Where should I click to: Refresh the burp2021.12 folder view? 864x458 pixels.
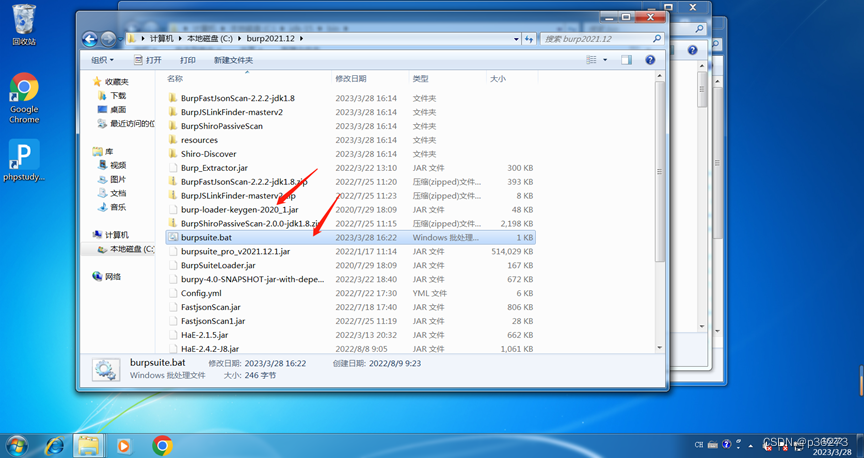pos(529,39)
